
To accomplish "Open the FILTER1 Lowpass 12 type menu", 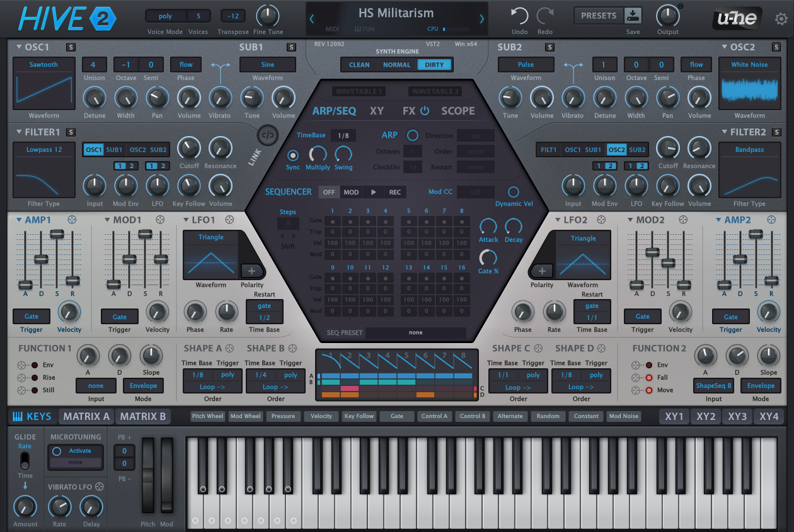I will tap(43, 149).
